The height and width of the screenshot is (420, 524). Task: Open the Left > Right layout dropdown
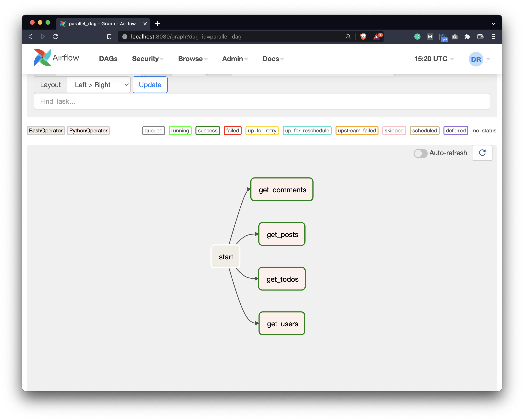(x=99, y=85)
